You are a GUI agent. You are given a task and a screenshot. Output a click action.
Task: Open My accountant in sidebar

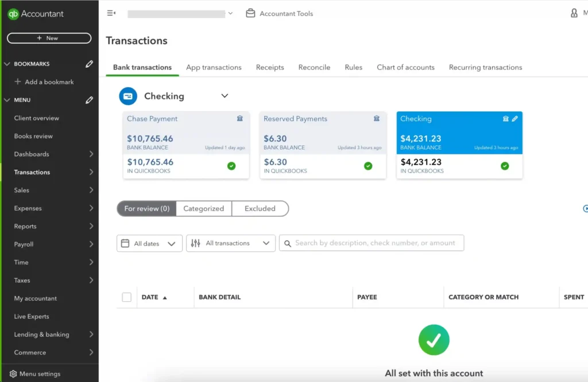(x=35, y=298)
